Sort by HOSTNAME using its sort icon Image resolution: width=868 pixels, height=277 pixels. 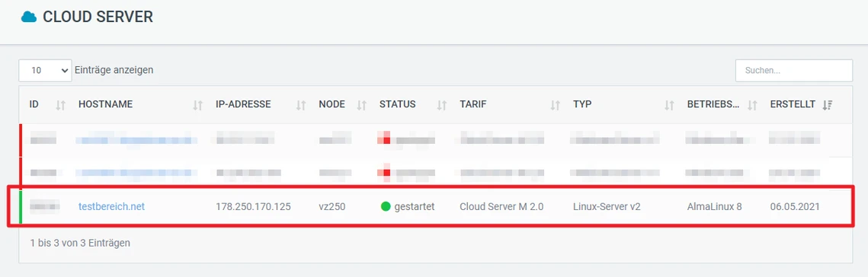197,104
